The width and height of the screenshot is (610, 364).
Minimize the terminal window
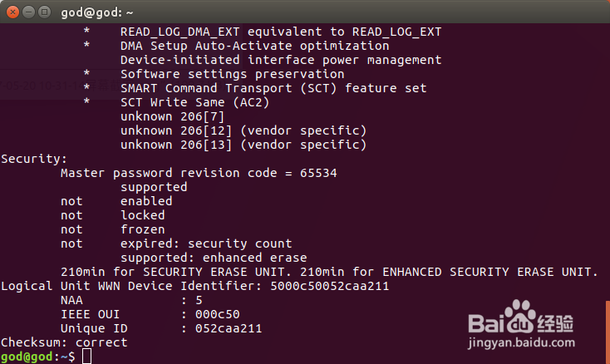(27, 12)
